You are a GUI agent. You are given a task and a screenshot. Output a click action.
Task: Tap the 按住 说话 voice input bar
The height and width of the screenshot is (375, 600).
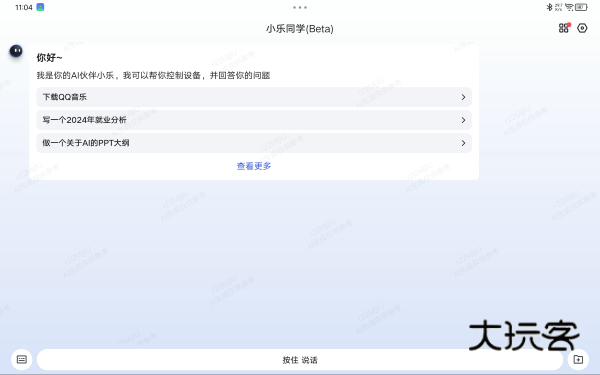(300, 360)
